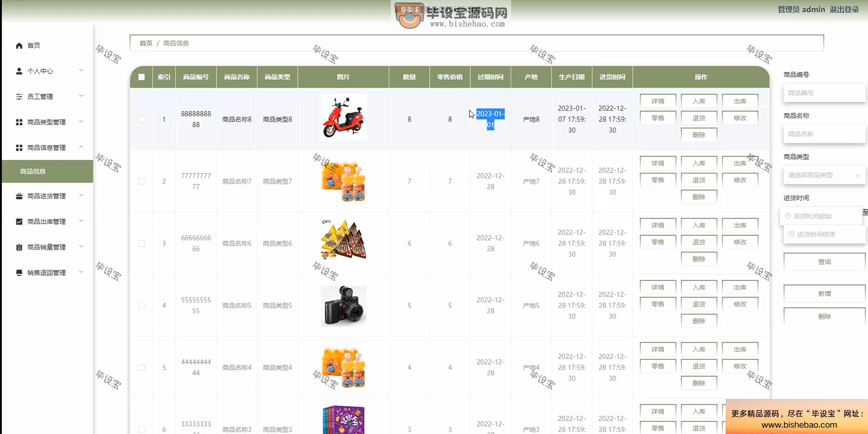Click 详情 for 商品名称4 row
Viewport: 868px width, 434px height.
[x=658, y=349]
